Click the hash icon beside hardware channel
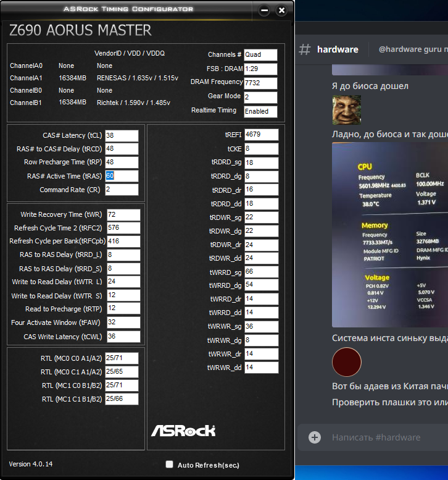 [305, 49]
